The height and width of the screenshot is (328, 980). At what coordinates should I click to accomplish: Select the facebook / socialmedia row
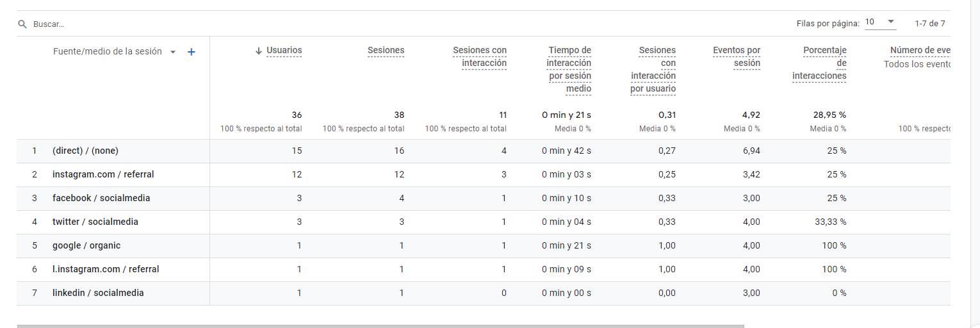pos(484,198)
